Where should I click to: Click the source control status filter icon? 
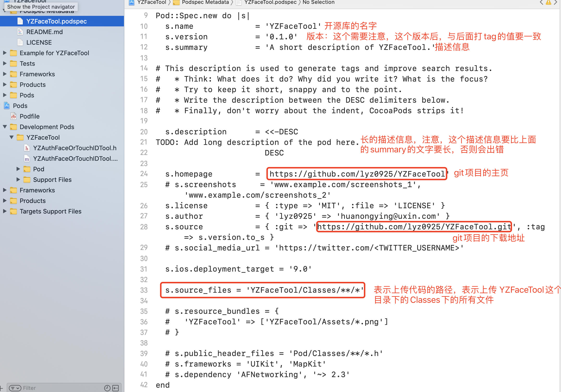point(116,388)
